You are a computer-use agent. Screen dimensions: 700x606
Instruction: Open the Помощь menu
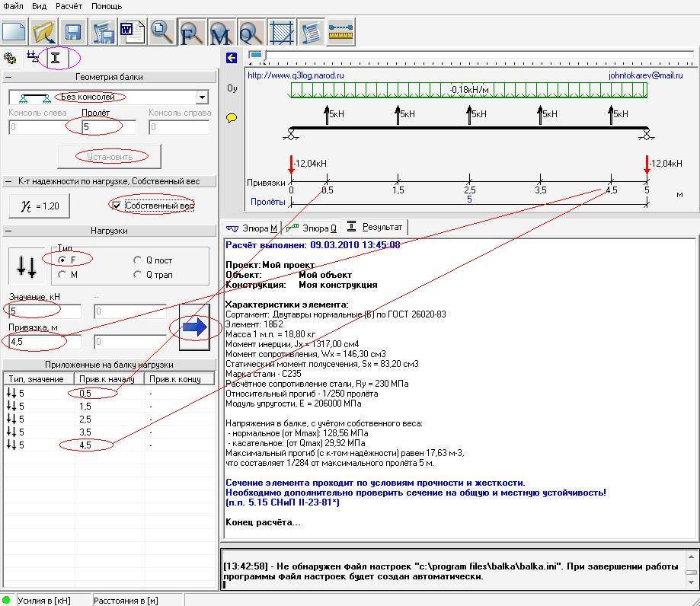107,6
